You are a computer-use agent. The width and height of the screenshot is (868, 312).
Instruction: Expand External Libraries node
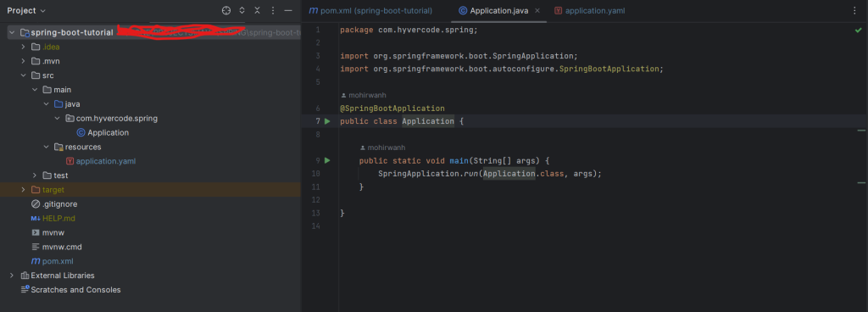pos(12,276)
